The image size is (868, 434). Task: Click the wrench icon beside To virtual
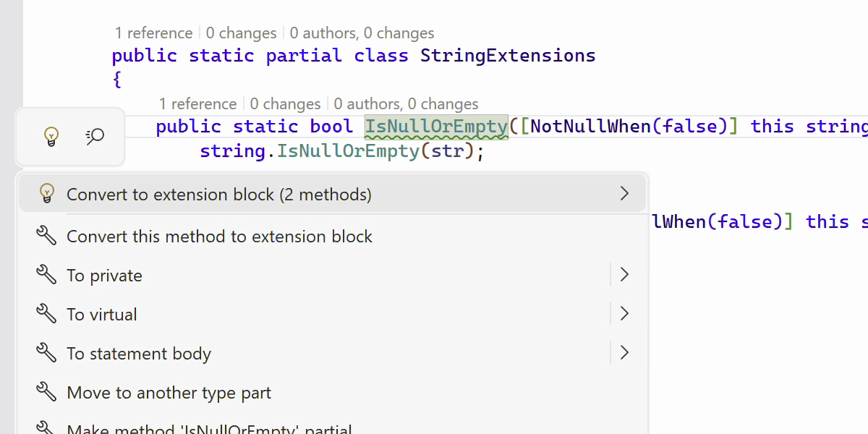pos(46,314)
